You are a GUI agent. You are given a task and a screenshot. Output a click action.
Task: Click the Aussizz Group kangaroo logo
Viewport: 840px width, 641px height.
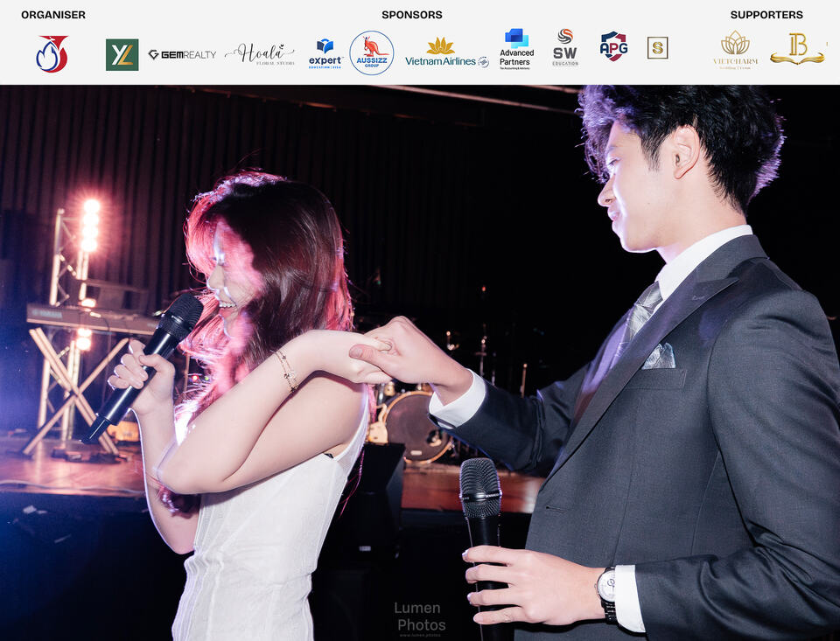(372, 53)
